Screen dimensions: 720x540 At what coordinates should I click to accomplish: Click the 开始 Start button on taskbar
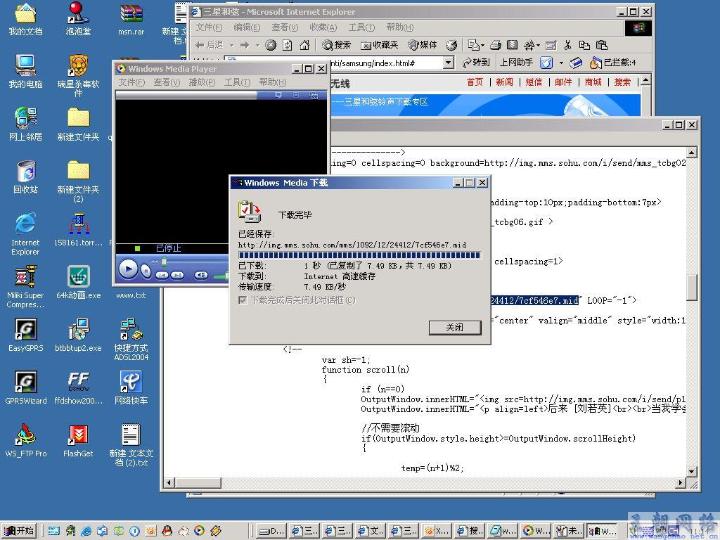tap(19, 530)
